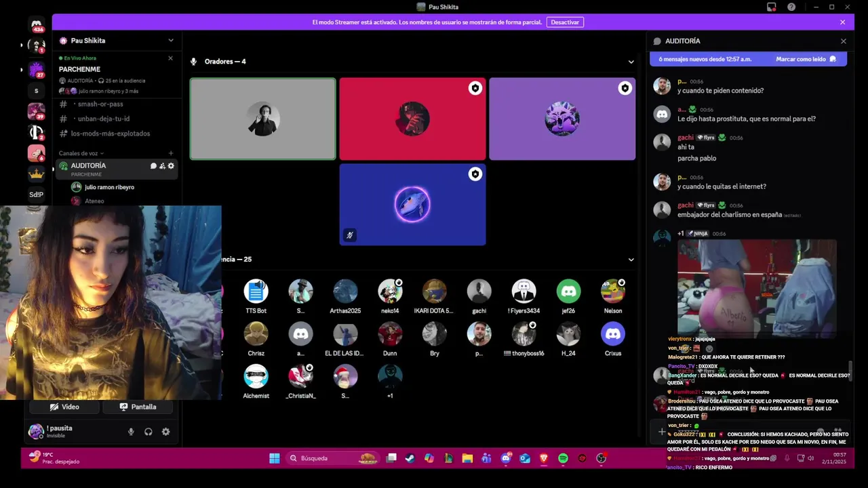Open Spotify from the taskbar
This screenshot has width=868, height=488.
(563, 458)
